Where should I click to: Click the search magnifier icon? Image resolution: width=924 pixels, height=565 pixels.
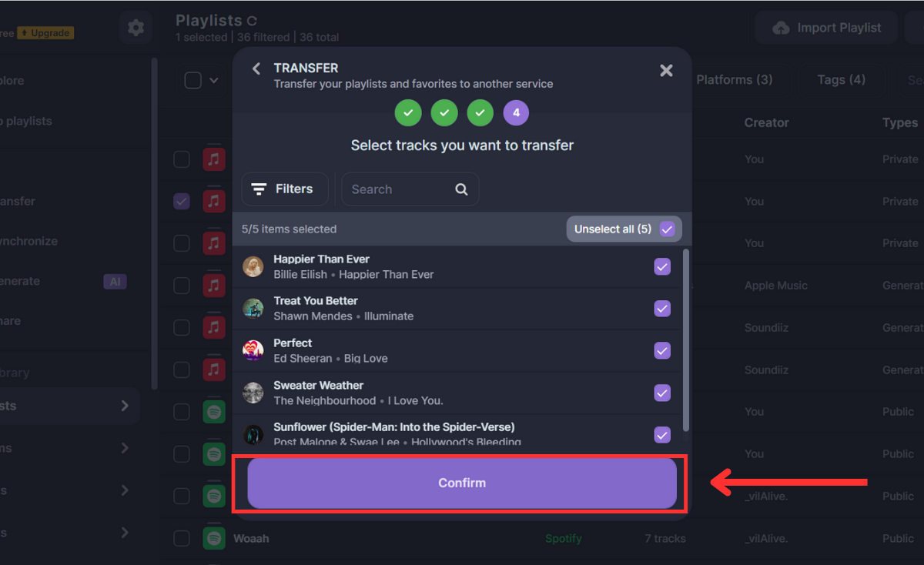tap(461, 189)
